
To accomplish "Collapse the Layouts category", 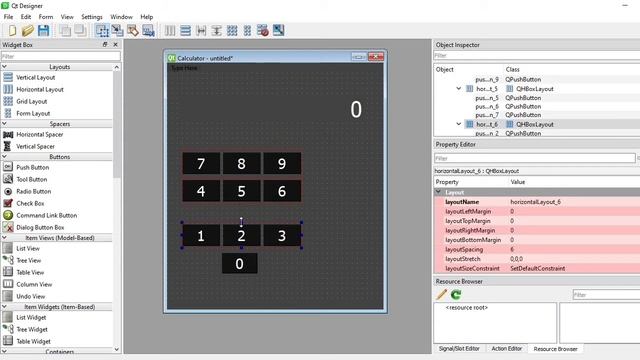I will pos(5,67).
